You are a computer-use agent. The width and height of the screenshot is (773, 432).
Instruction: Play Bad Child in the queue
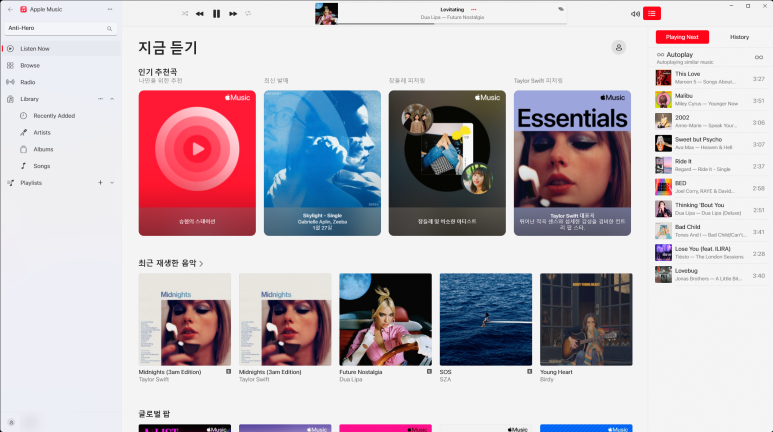click(x=710, y=231)
